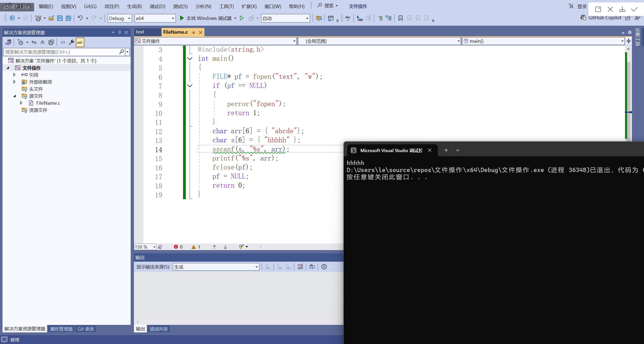644x344 pixels.
Task: Switch to the 错误列表 tab
Action: pyautogui.click(x=159, y=329)
